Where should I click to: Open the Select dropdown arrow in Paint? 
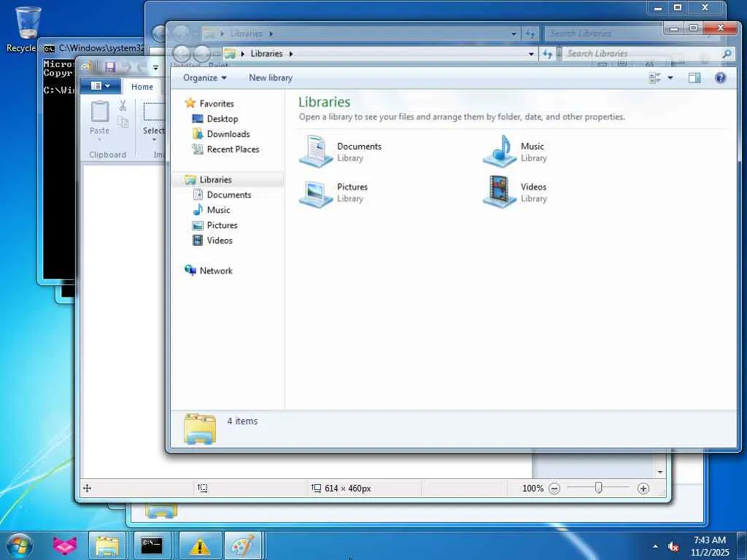pos(154,139)
